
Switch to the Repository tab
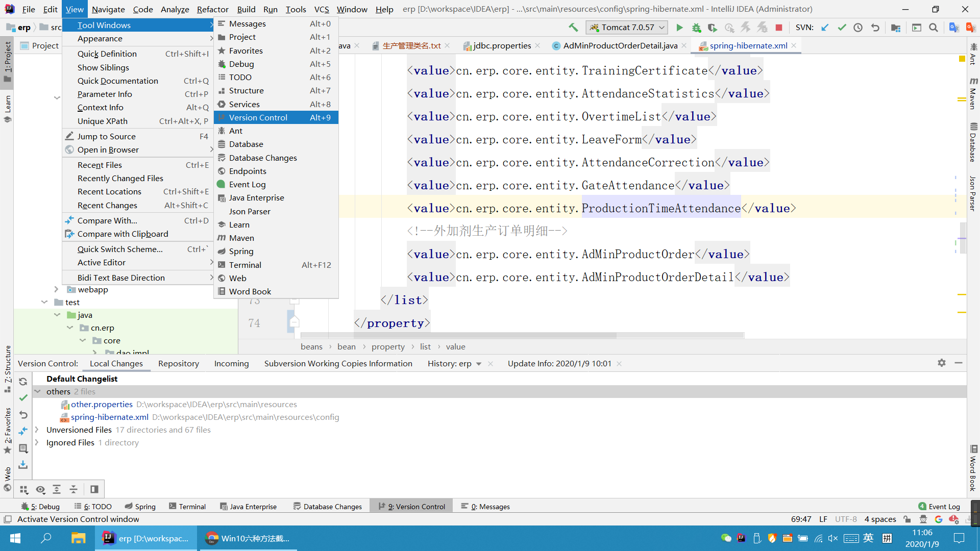(x=178, y=364)
